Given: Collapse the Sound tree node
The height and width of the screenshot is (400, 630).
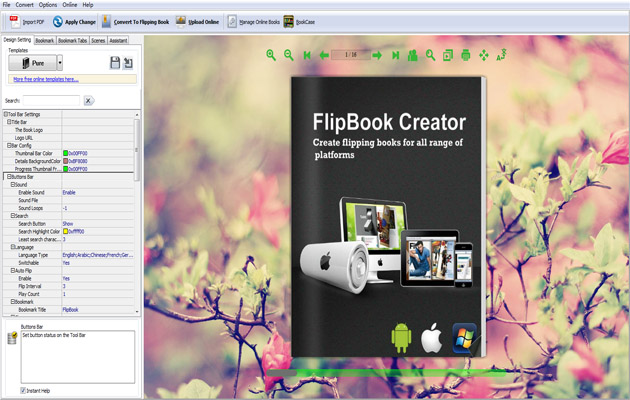Looking at the screenshot, I should point(12,184).
